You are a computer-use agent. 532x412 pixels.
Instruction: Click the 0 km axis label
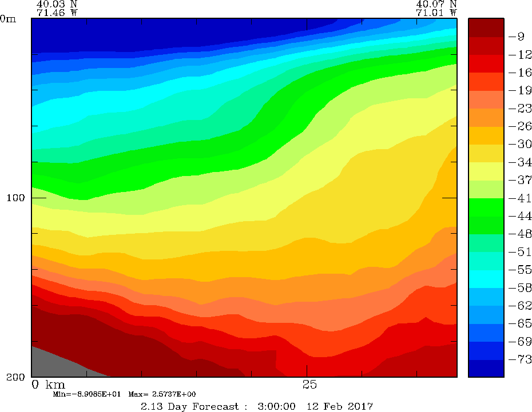coord(49,383)
